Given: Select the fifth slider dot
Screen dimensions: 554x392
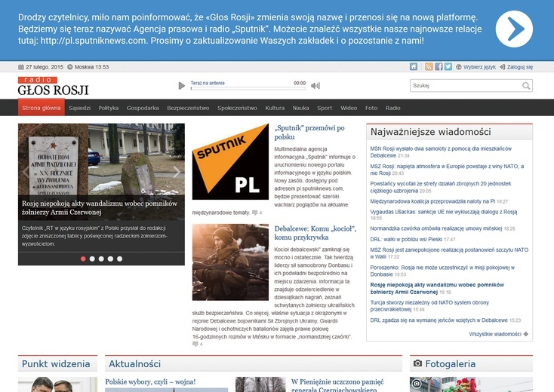Looking at the screenshot, I should [x=120, y=259].
